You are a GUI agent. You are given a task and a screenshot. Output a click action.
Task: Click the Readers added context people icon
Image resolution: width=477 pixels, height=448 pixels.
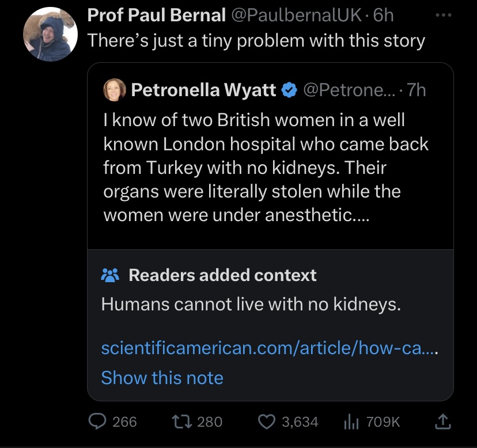(110, 275)
